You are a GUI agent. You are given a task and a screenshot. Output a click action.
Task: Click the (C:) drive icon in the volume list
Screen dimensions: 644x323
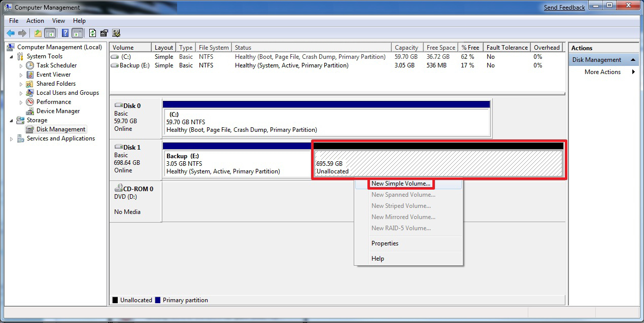pyautogui.click(x=115, y=57)
